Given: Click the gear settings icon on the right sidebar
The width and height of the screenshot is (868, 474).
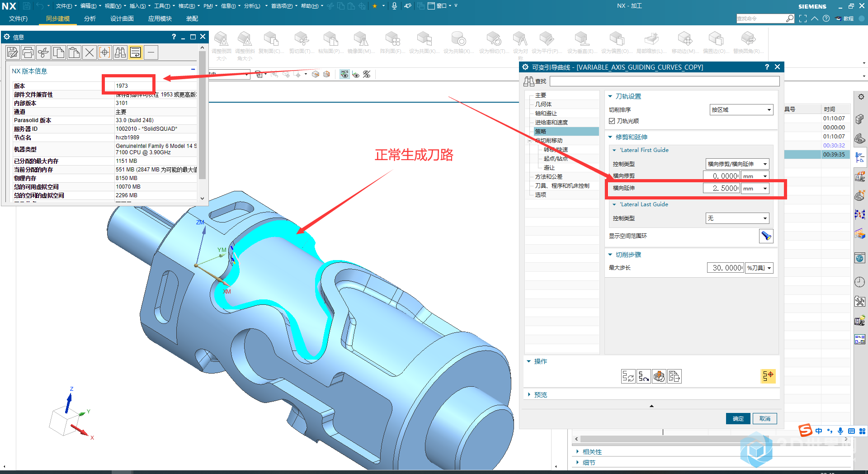Looking at the screenshot, I should tap(861, 97).
